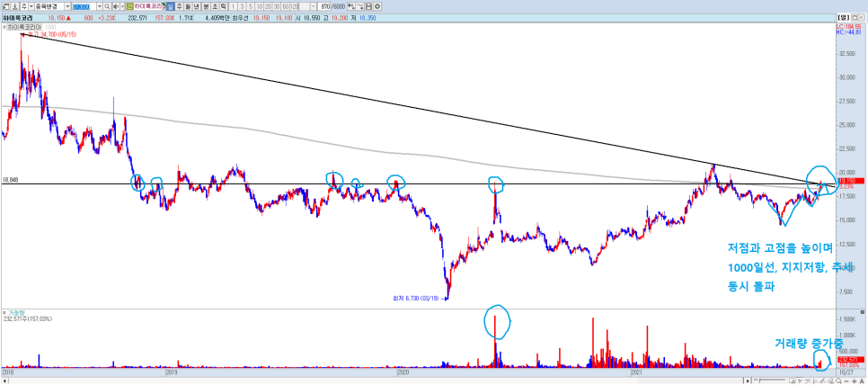Click the speaker sound icon
Viewport: 868px width, 385px height.
coord(115,6)
